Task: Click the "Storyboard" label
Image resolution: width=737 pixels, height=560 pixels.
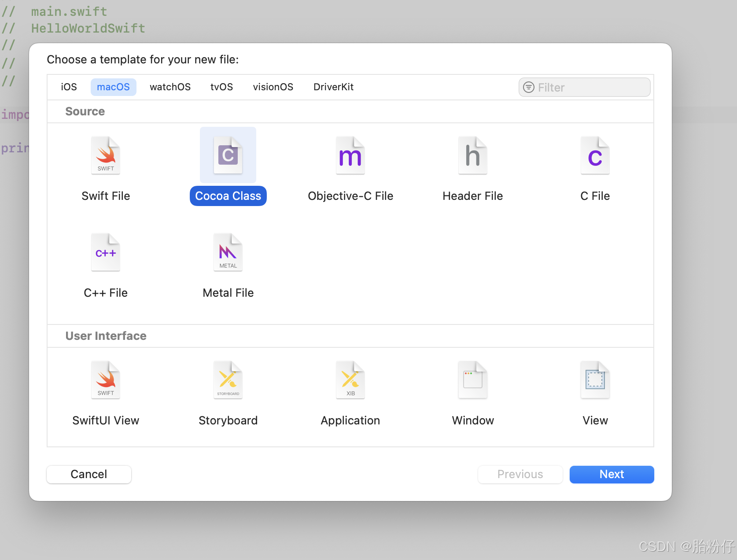Action: coord(228,420)
